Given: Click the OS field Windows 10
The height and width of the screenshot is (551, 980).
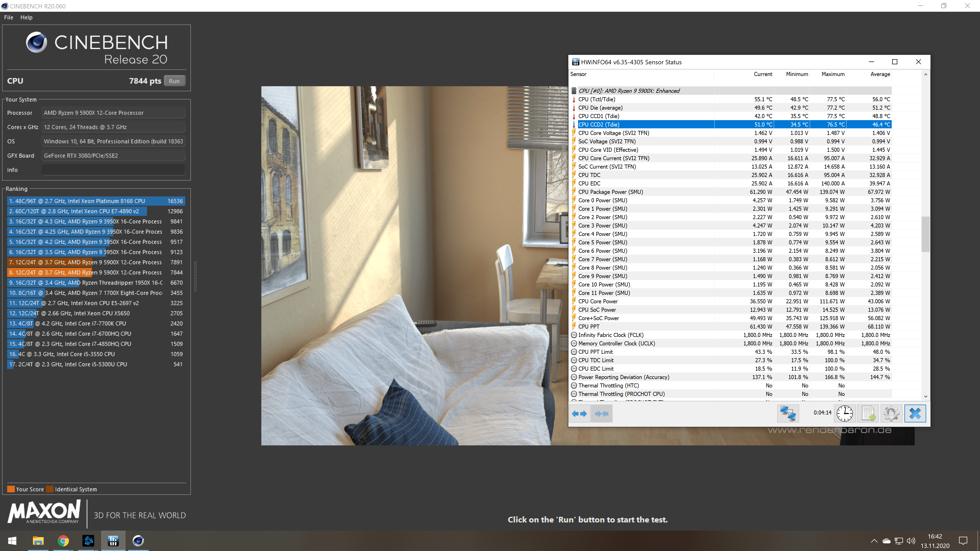Looking at the screenshot, I should click(x=113, y=141).
